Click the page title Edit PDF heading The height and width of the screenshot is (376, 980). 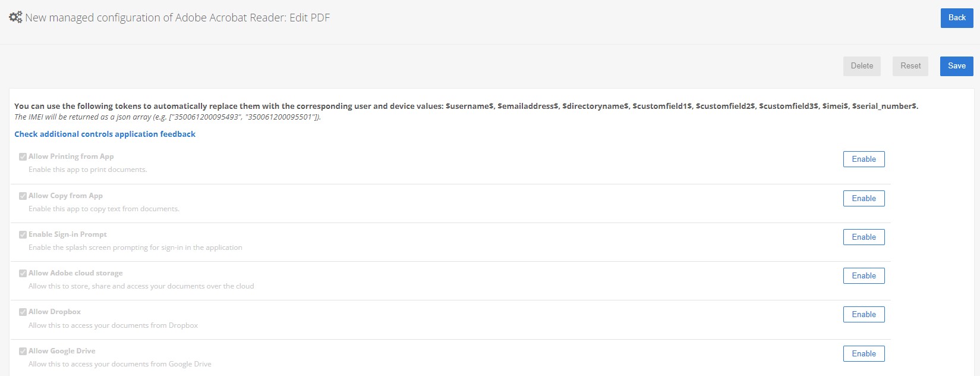click(x=177, y=18)
